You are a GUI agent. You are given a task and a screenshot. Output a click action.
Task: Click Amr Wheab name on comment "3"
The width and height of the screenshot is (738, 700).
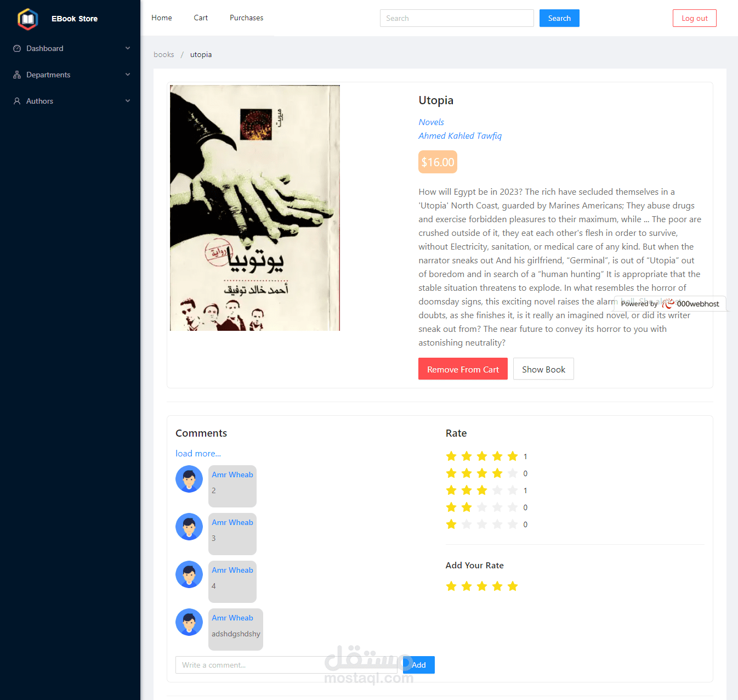(232, 522)
